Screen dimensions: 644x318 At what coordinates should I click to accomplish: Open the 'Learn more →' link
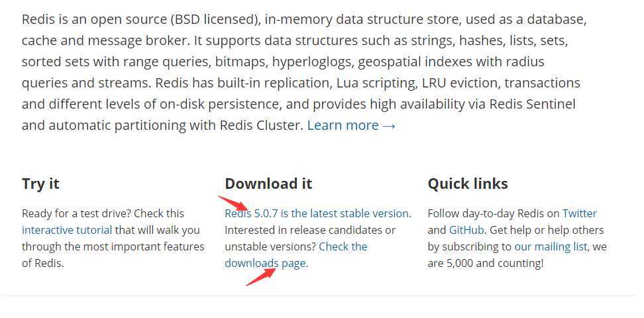click(352, 125)
